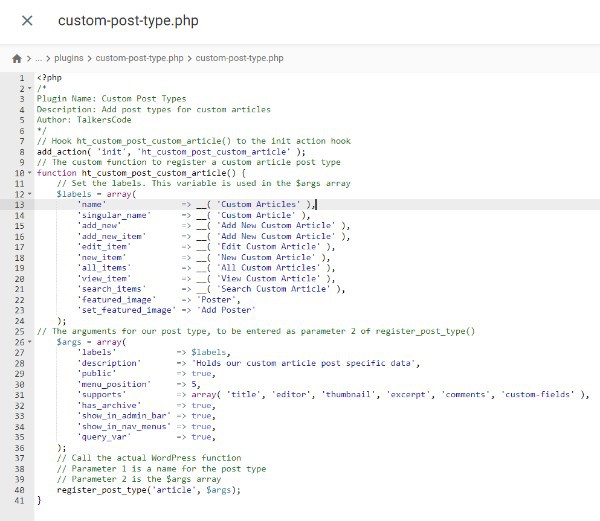Click the 'Edit Custom Article' string
The image size is (600, 521).
(x=269, y=247)
